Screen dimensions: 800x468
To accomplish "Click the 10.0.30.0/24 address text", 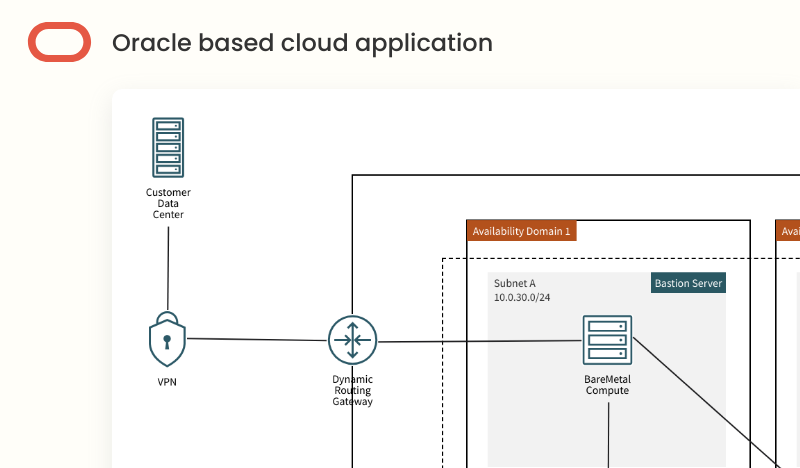I will coord(522,297).
